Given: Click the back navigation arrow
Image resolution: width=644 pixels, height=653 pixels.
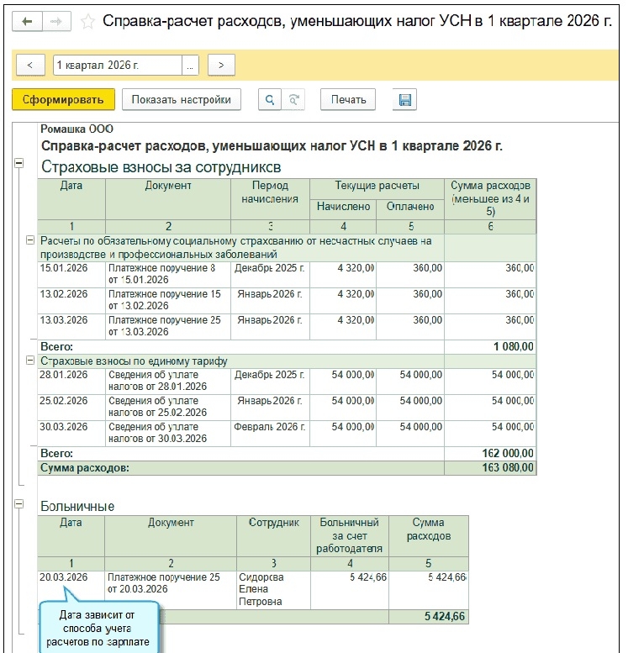Looking at the screenshot, I should tap(26, 21).
